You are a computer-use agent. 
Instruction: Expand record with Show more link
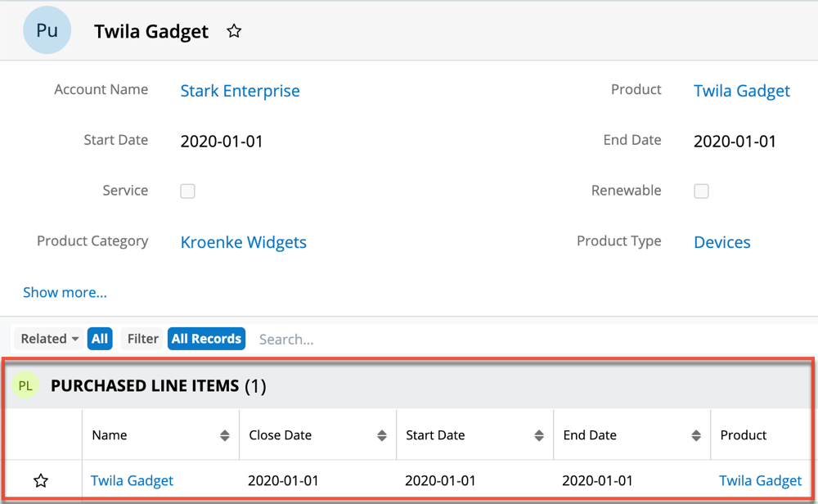pos(65,292)
